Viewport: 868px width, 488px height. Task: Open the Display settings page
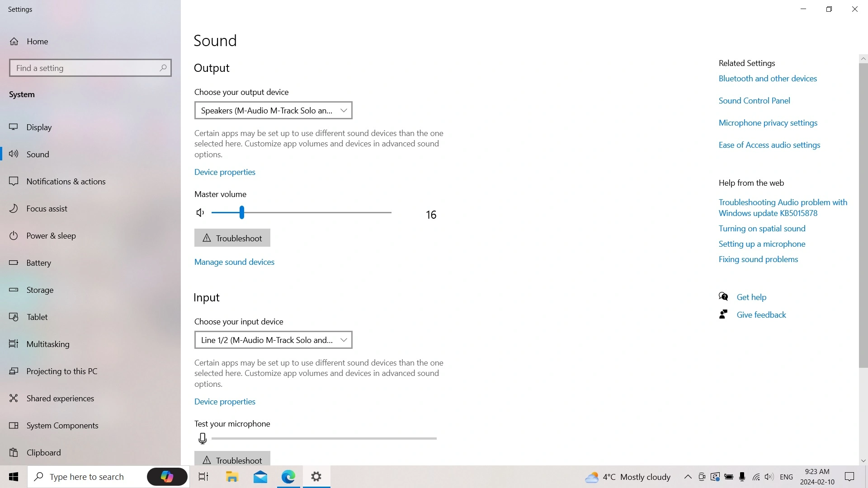point(39,127)
